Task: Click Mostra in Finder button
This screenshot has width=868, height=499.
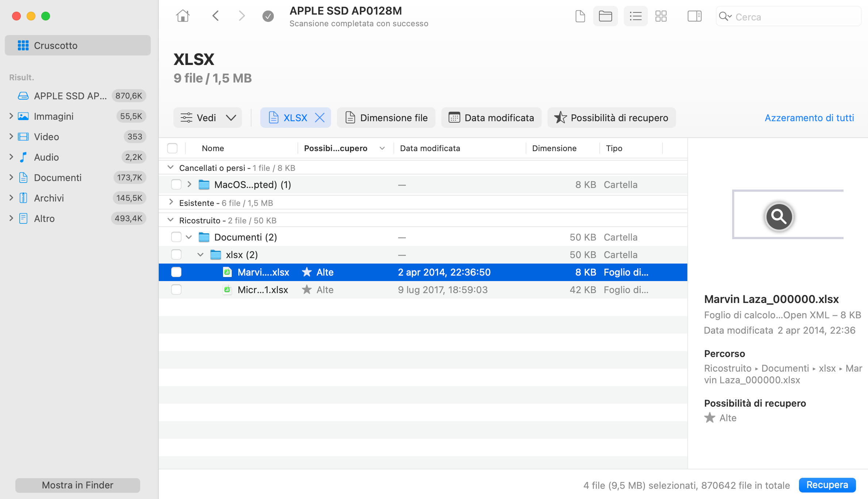Action: point(78,485)
